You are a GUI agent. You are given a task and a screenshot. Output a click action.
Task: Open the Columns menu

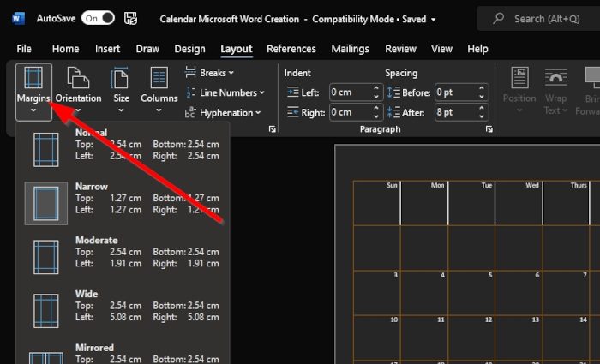point(159,92)
